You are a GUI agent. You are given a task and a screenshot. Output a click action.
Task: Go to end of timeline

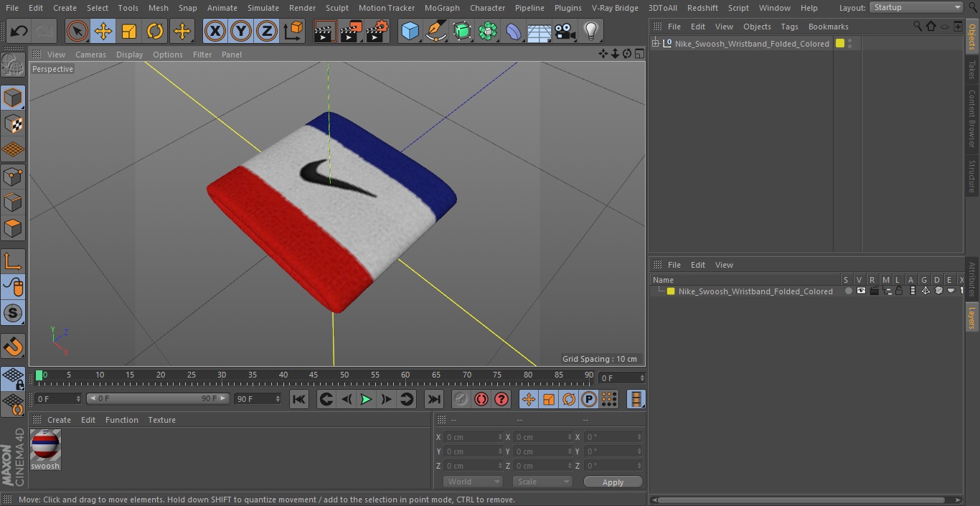pyautogui.click(x=434, y=399)
